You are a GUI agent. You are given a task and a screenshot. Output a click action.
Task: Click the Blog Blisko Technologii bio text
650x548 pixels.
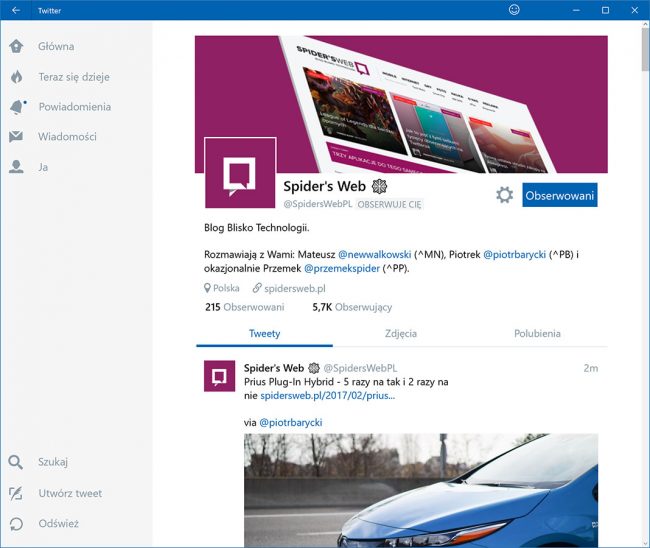257,228
